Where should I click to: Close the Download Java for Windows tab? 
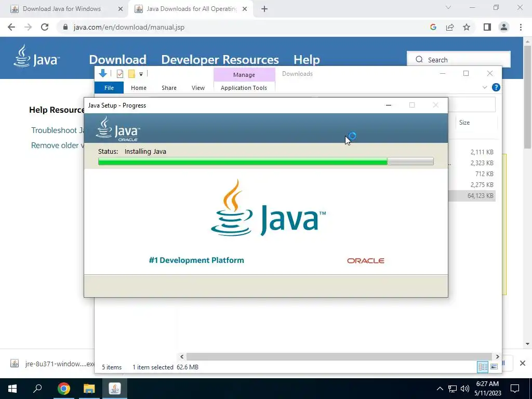coord(120,9)
